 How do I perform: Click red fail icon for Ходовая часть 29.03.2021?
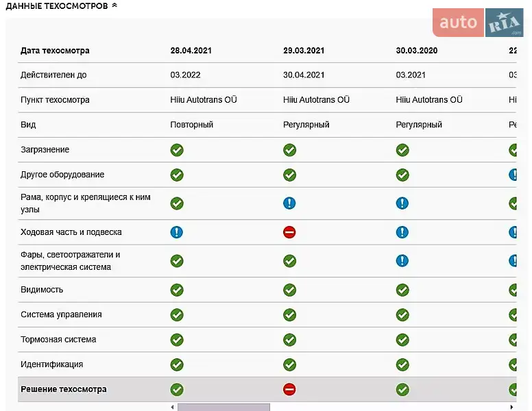click(289, 232)
